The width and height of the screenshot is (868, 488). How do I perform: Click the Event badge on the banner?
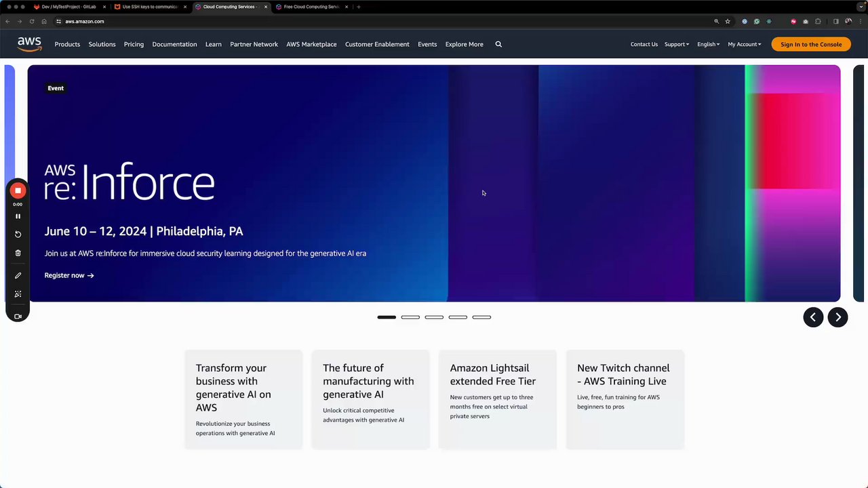tap(56, 88)
